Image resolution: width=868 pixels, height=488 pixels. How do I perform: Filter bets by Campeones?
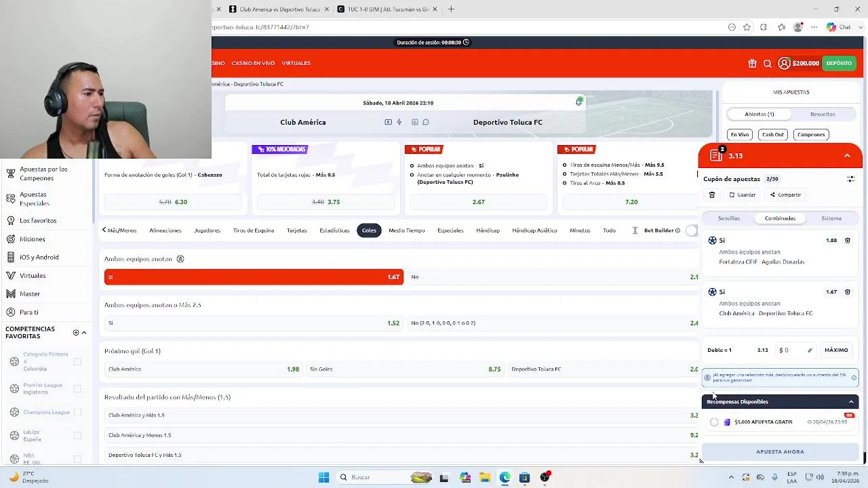click(811, 135)
